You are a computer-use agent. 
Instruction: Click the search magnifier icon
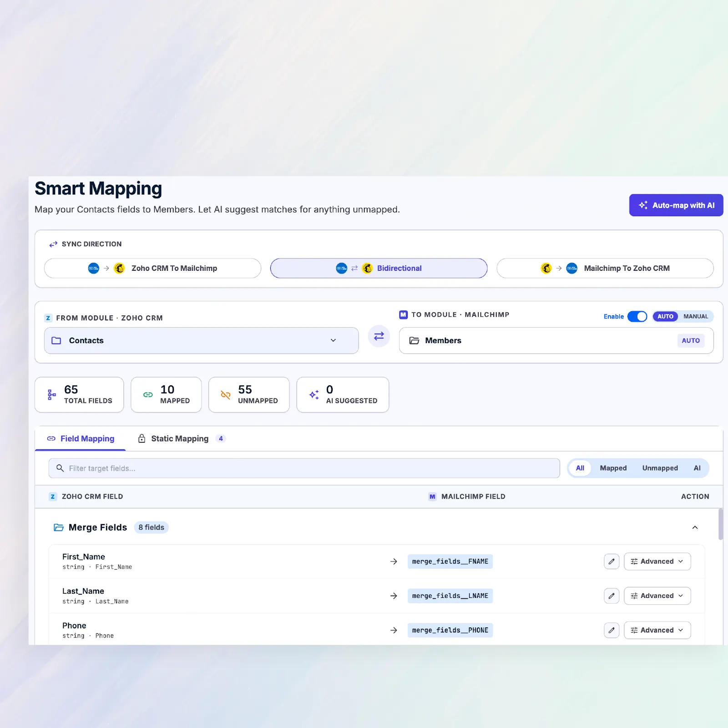pyautogui.click(x=60, y=468)
